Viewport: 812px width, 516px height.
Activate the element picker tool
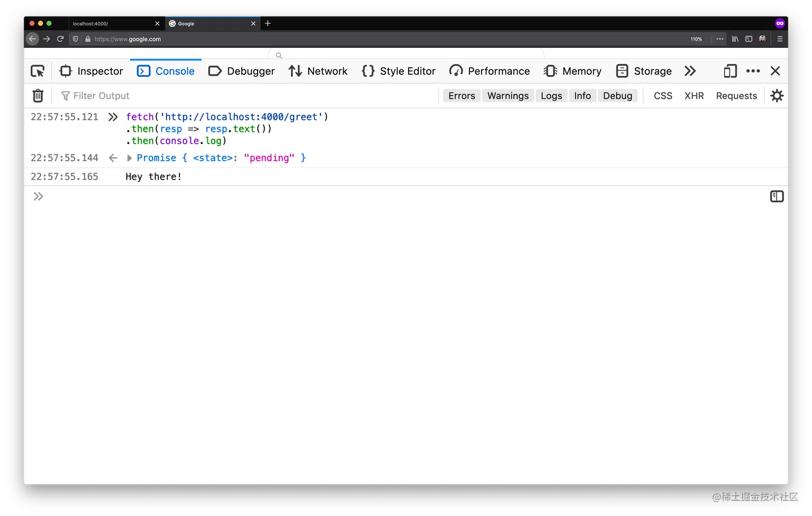(x=38, y=71)
